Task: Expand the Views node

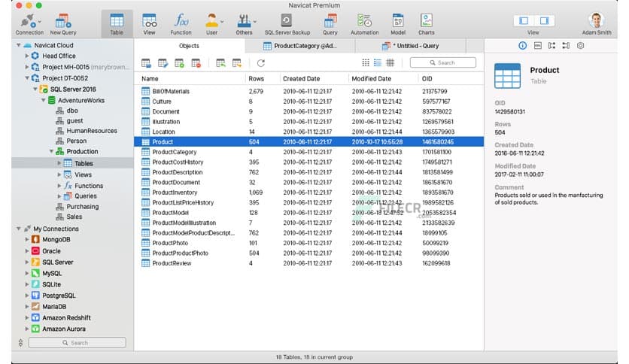Action: click(59, 174)
